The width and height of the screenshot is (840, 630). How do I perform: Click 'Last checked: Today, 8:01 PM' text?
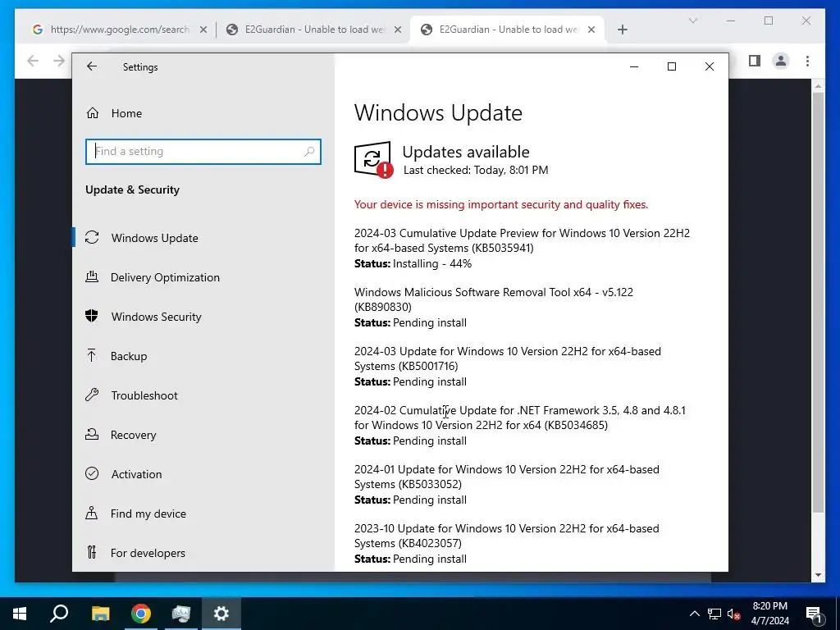tap(476, 171)
